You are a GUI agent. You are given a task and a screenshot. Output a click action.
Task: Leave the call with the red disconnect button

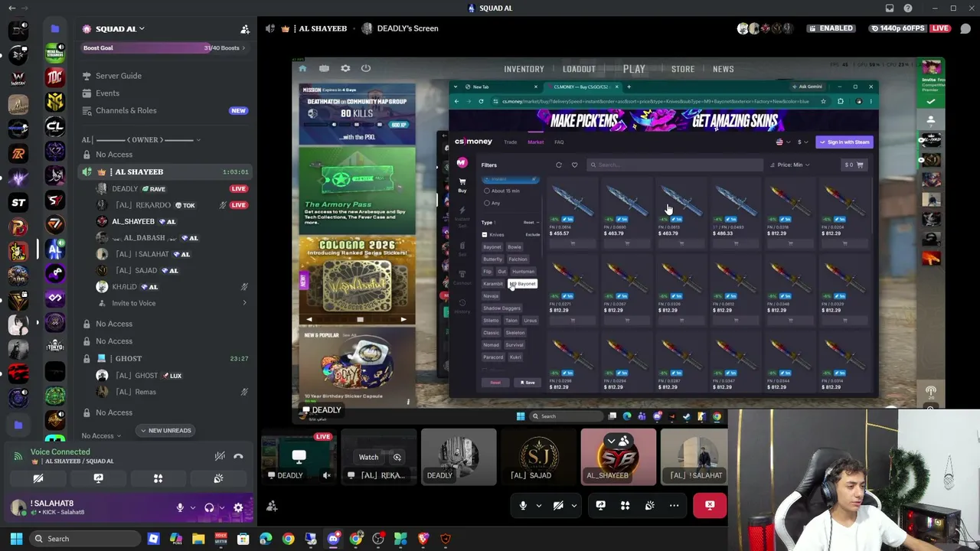710,505
